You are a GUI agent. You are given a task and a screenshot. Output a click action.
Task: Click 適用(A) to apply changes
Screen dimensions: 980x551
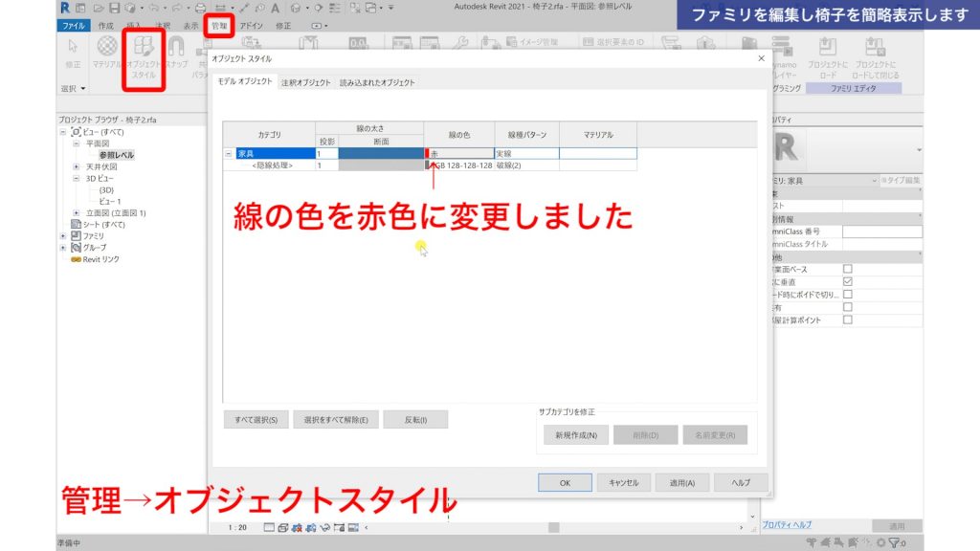click(x=681, y=482)
